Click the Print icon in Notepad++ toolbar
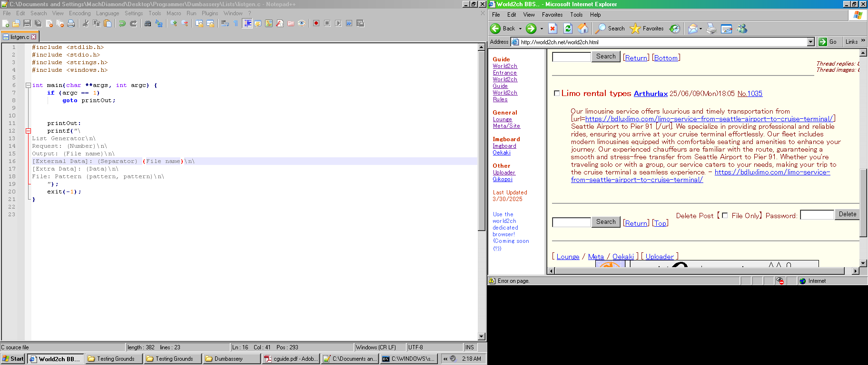 point(71,23)
